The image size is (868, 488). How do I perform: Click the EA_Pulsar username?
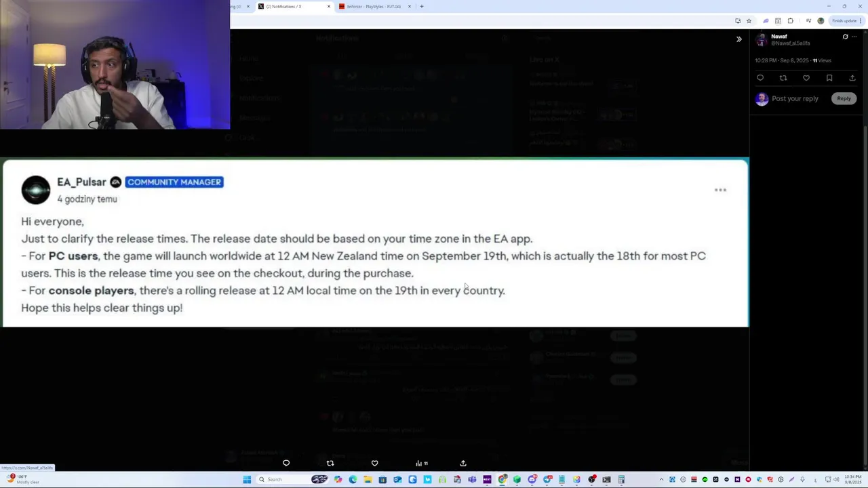pyautogui.click(x=81, y=182)
